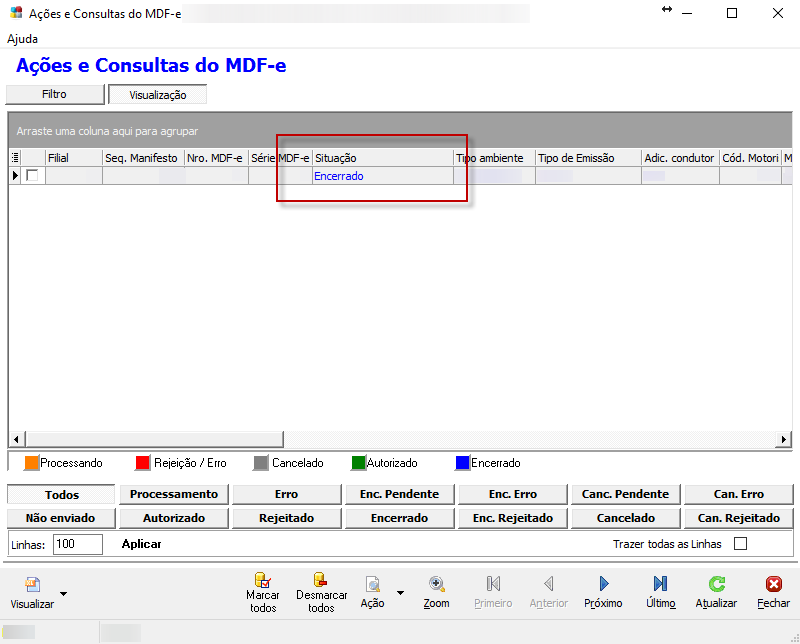800x644 pixels.
Task: Enable Trazer todas as Linhas checkbox
Action: (x=740, y=544)
